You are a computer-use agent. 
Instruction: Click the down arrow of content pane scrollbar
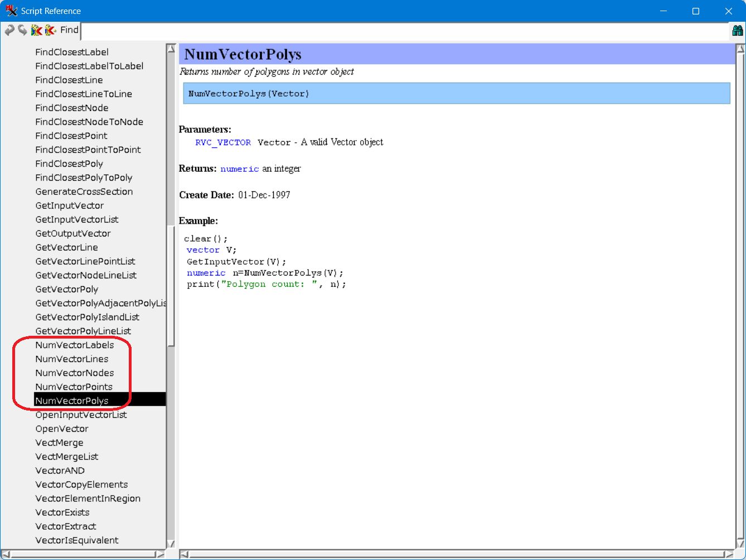point(740,544)
